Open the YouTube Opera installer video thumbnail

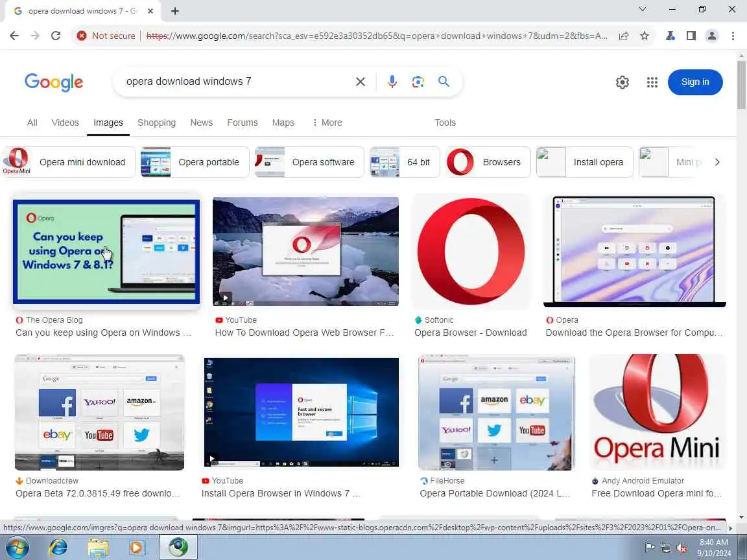tap(305, 251)
